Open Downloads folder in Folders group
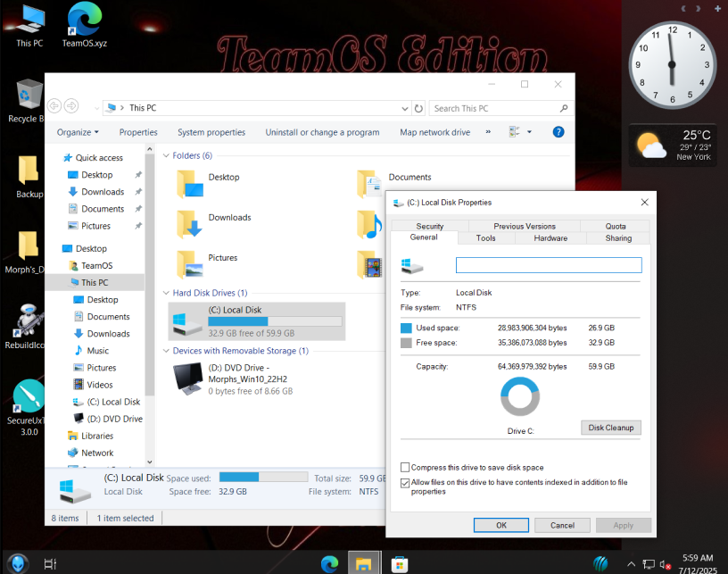The width and height of the screenshot is (728, 574). [213, 223]
